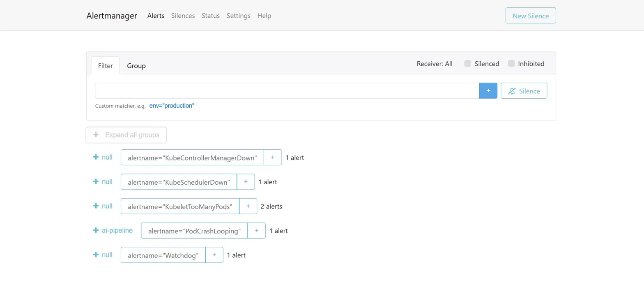Add KubeletTooManyPods matcher with plus icon
Screen dimensions: 644x290
click(248, 206)
